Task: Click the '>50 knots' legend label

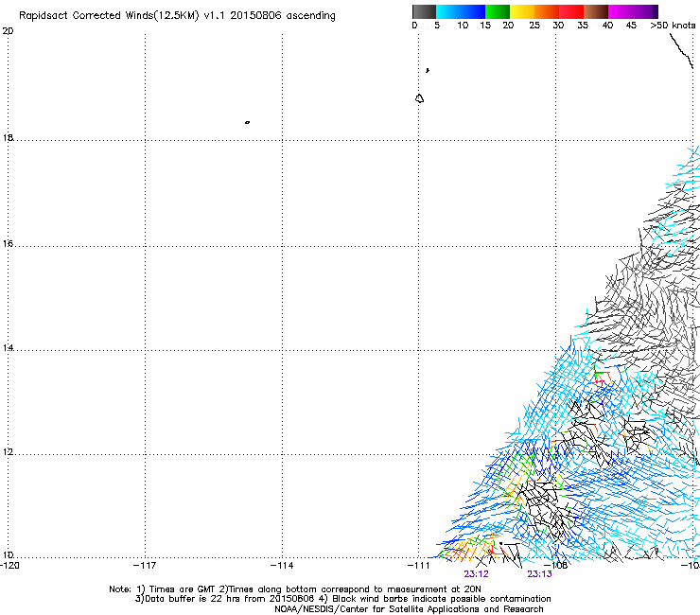Action: tap(673, 26)
